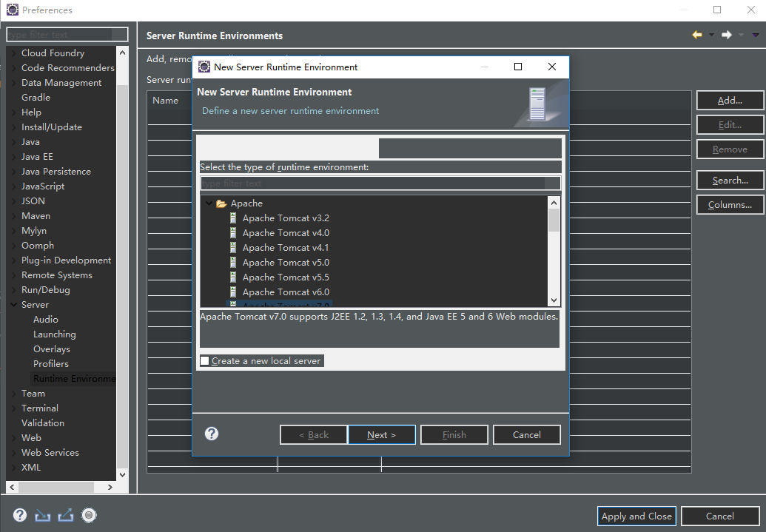The image size is (766, 532).
Task: Expand the Java EE preferences node
Action: [x=13, y=156]
